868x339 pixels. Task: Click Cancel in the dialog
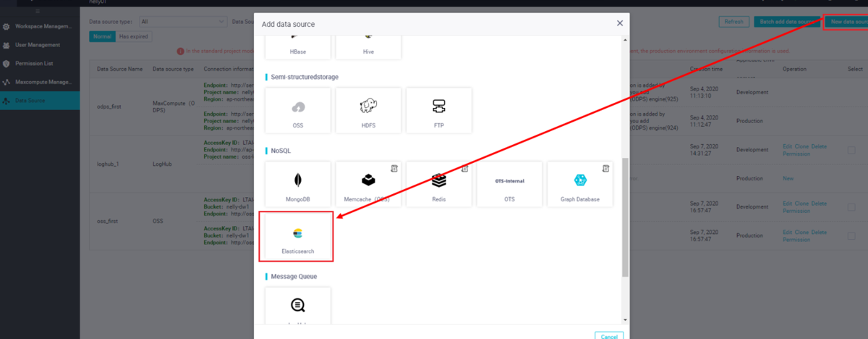click(x=609, y=335)
